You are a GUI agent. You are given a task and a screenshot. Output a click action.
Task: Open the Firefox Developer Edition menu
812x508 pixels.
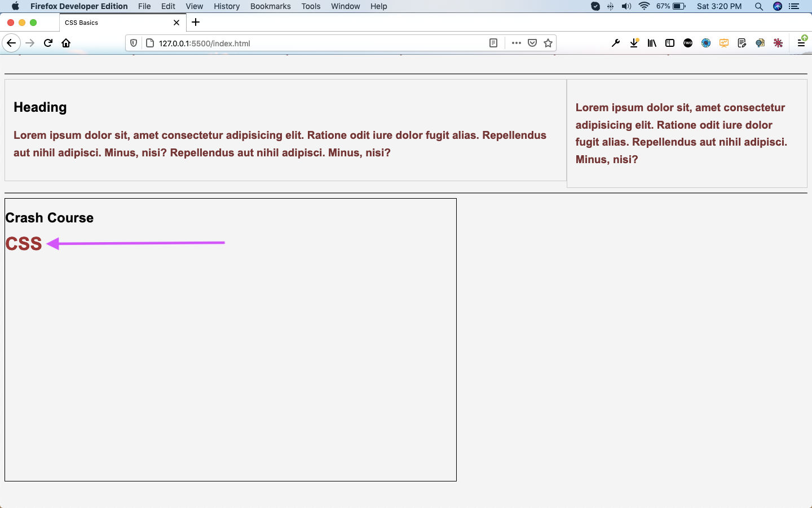[79, 6]
